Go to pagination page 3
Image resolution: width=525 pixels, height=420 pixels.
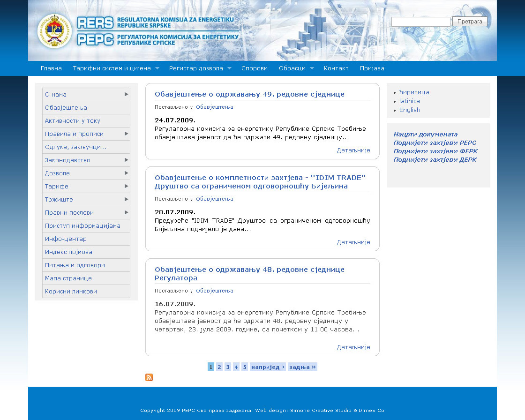coord(228,367)
